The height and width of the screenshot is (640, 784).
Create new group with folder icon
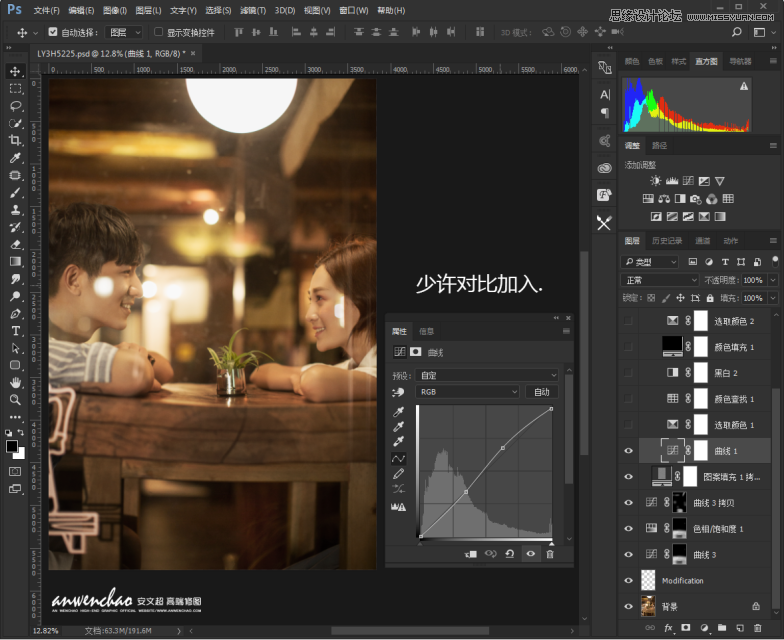tap(722, 628)
